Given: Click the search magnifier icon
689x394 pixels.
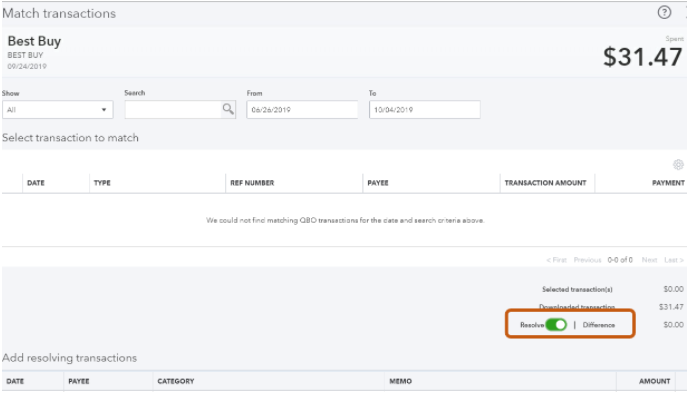Looking at the screenshot, I should click(x=228, y=109).
